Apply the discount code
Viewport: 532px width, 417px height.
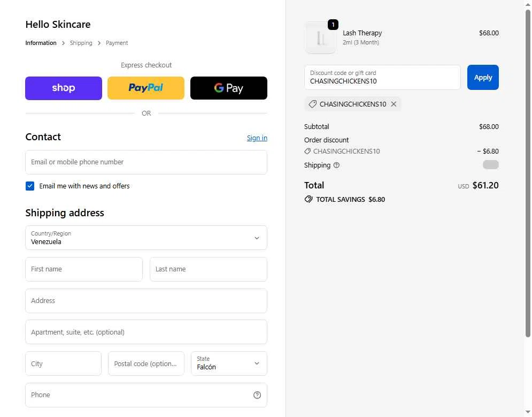coord(483,78)
